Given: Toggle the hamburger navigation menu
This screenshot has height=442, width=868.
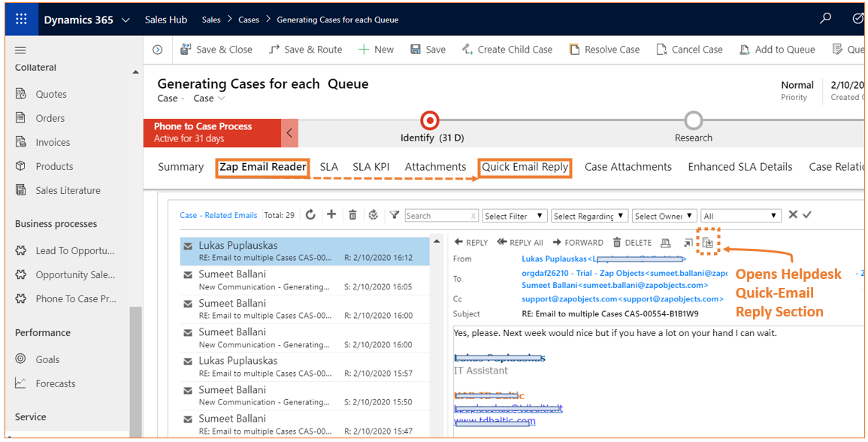Looking at the screenshot, I should (20, 50).
